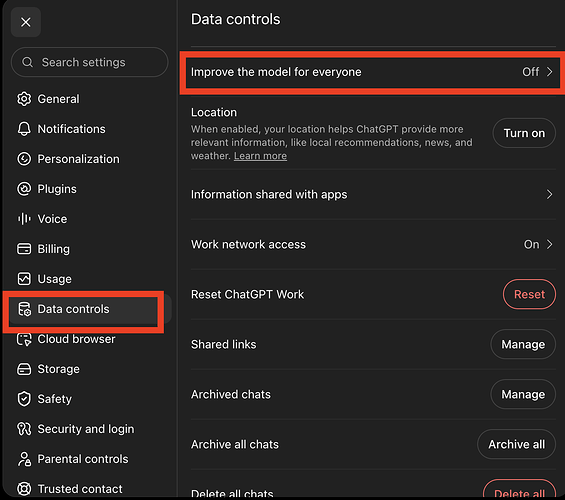Click the Archive all chats label
Image resolution: width=565 pixels, height=500 pixels.
point(235,445)
